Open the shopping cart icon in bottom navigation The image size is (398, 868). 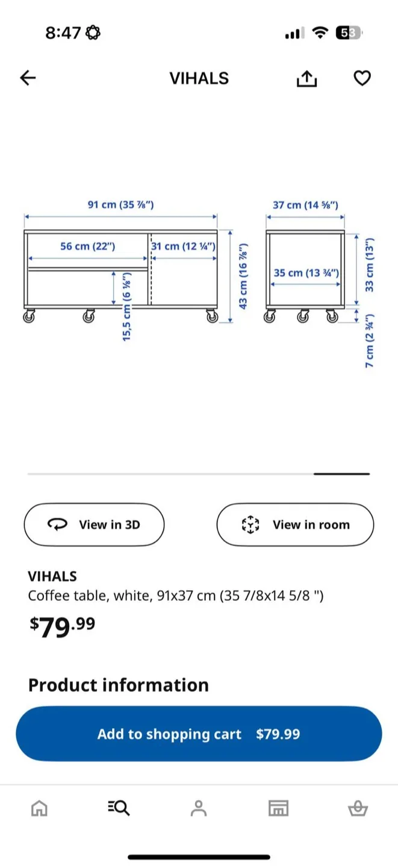pyautogui.click(x=359, y=808)
